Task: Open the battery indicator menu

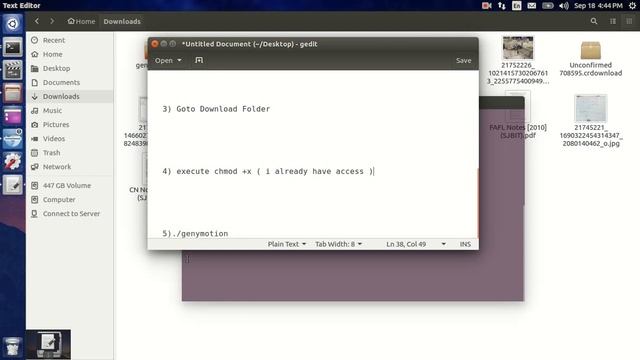Action: pyautogui.click(x=547, y=5)
